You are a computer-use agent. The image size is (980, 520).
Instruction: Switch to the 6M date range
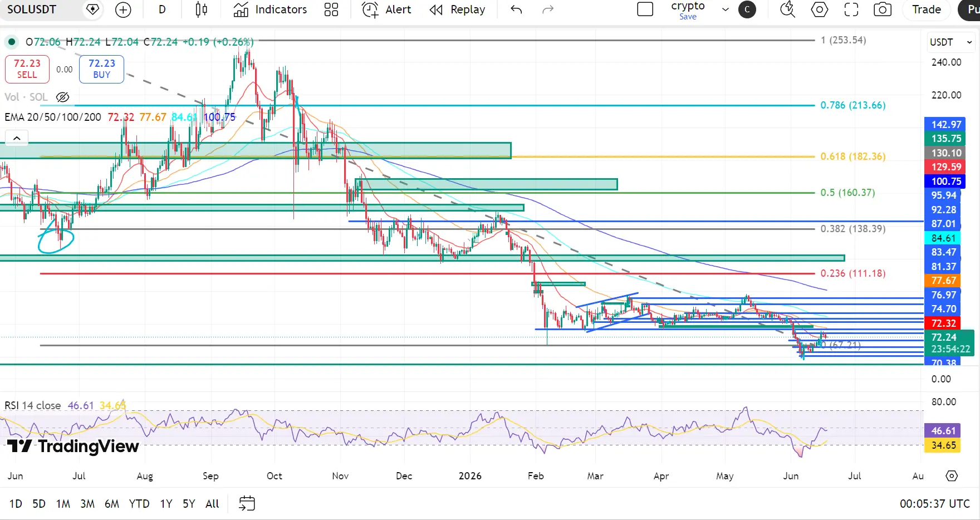[112, 504]
